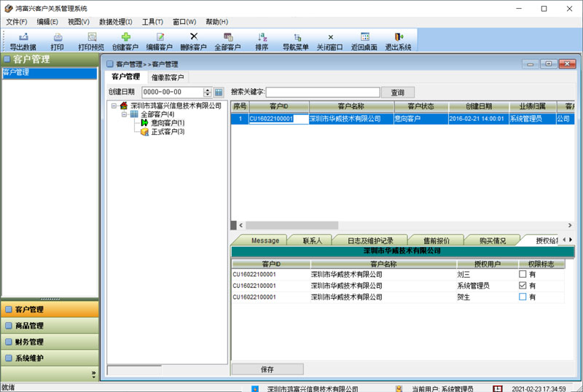Open the 工具(T) menu
583x392 pixels.
(152, 22)
